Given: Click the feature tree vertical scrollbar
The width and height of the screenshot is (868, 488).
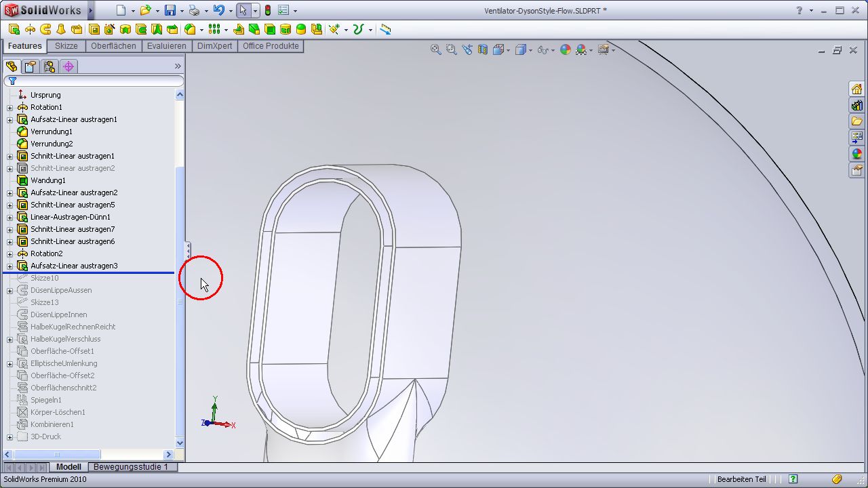Looking at the screenshot, I should (x=180, y=269).
